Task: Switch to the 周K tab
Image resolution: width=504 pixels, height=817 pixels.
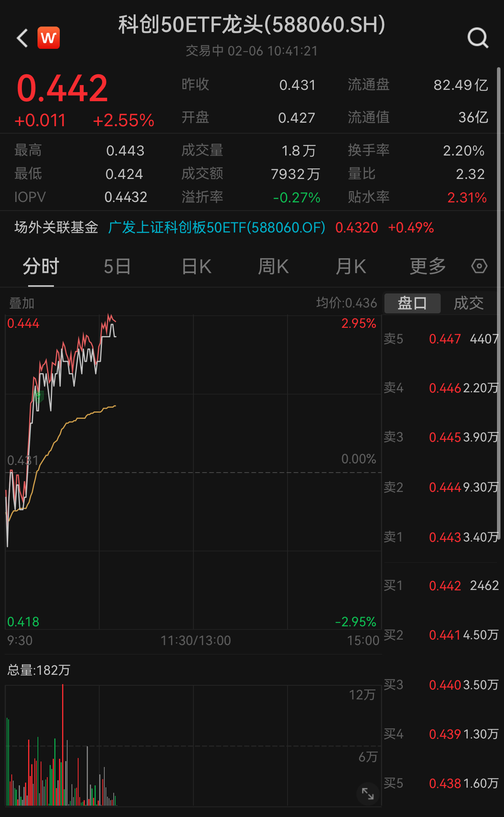Action: (x=273, y=267)
